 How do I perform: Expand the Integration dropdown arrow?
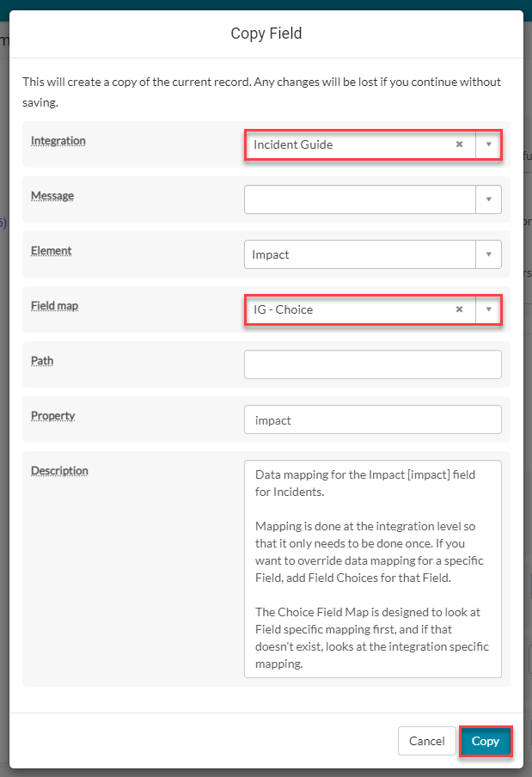(x=488, y=144)
